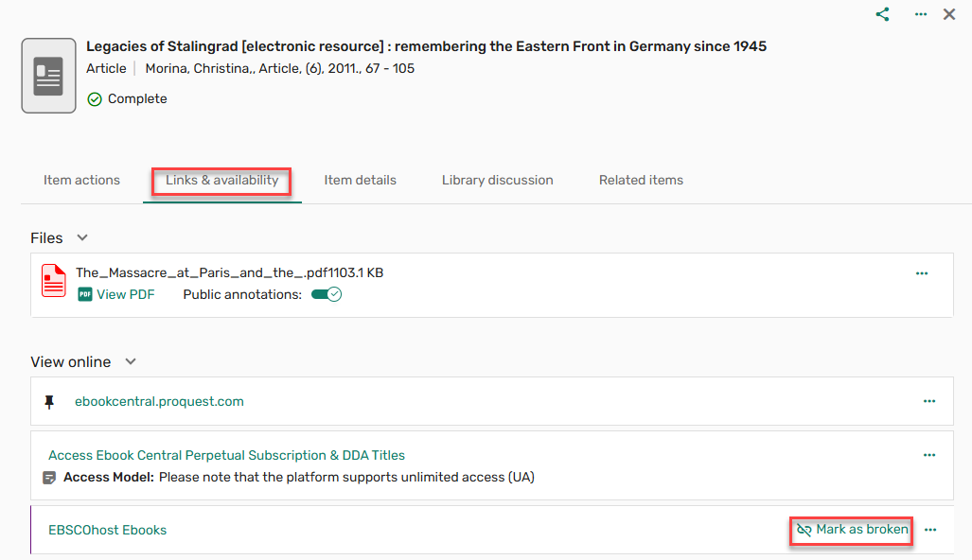Image resolution: width=972 pixels, height=560 pixels.
Task: Close the item panel
Action: 949,14
